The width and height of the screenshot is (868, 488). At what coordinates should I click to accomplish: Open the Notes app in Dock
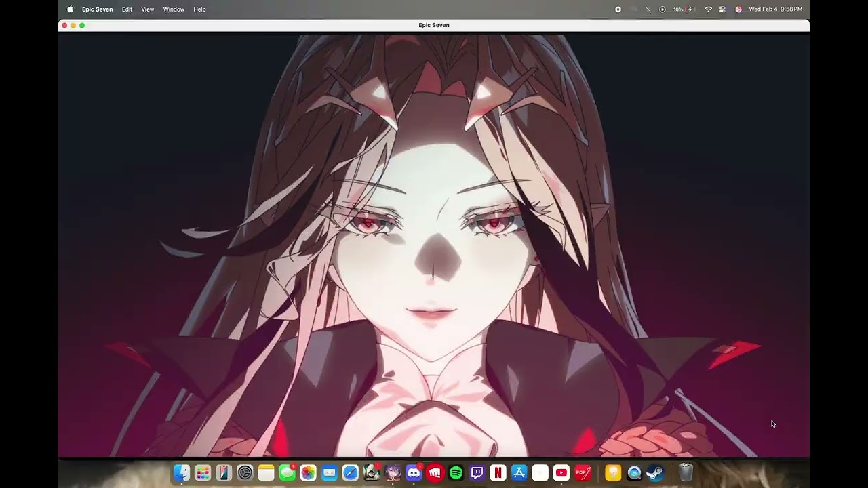coord(266,472)
